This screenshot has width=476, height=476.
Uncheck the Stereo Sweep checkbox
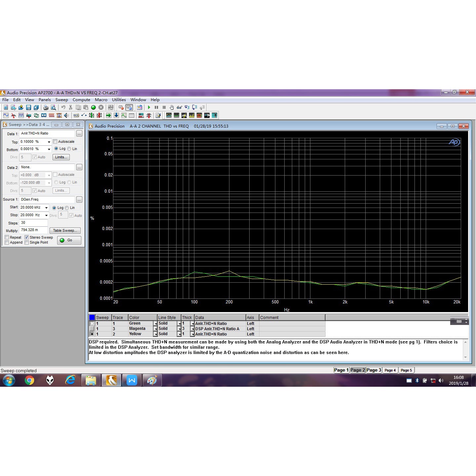(x=27, y=237)
